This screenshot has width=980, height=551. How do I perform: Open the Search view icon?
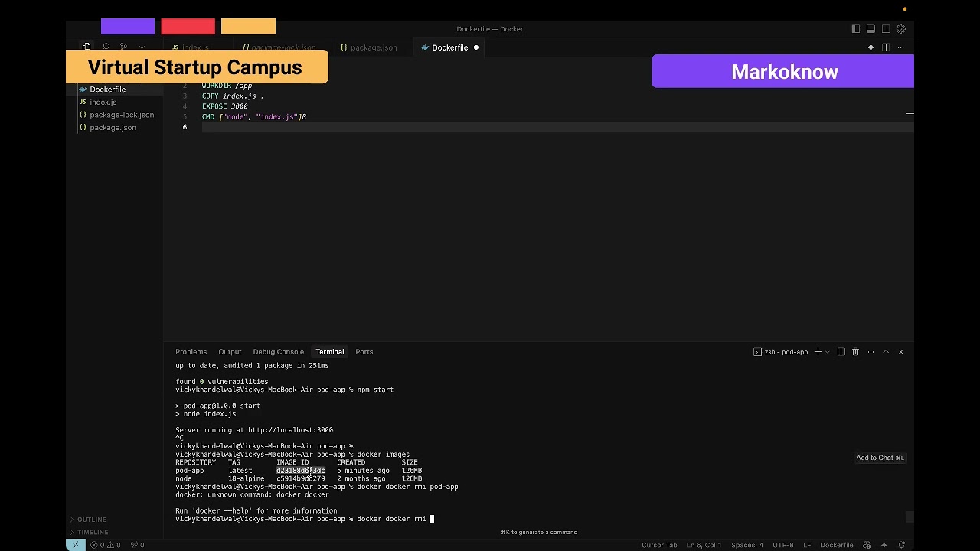coord(106,47)
